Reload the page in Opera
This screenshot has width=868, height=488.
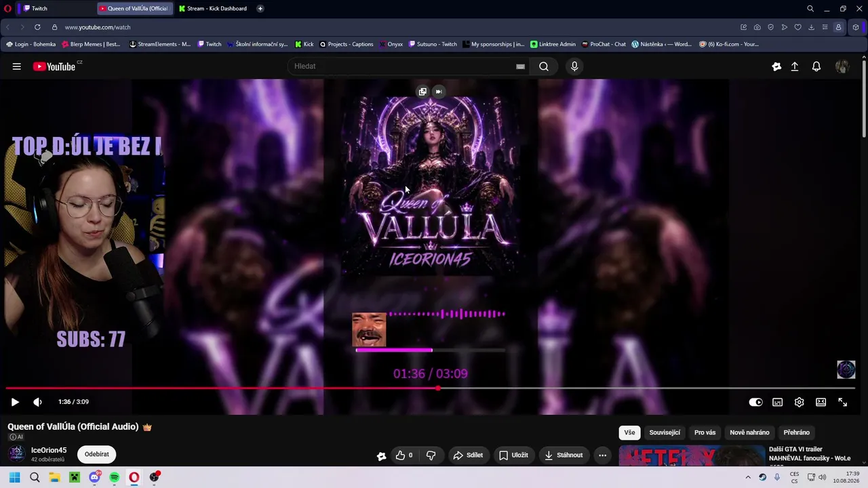37,27
